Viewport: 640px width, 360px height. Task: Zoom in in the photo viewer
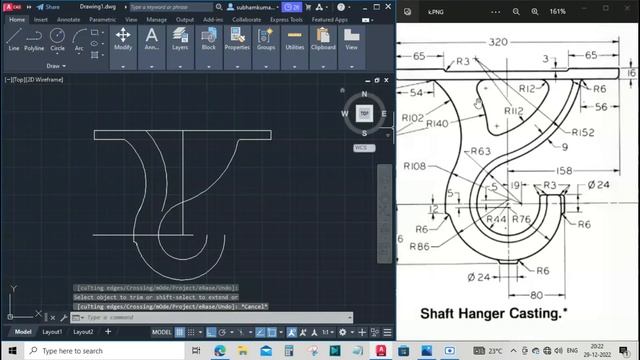point(535,12)
